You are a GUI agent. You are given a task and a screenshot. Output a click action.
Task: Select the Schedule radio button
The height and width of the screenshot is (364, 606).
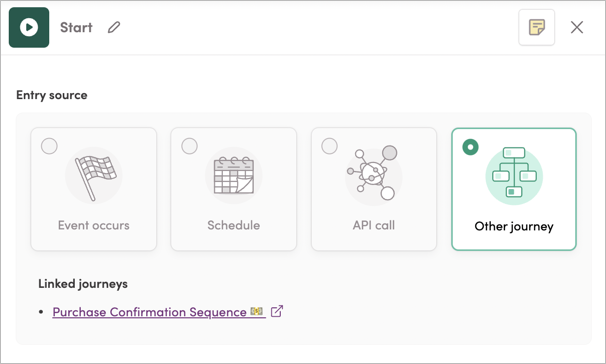[x=189, y=146]
